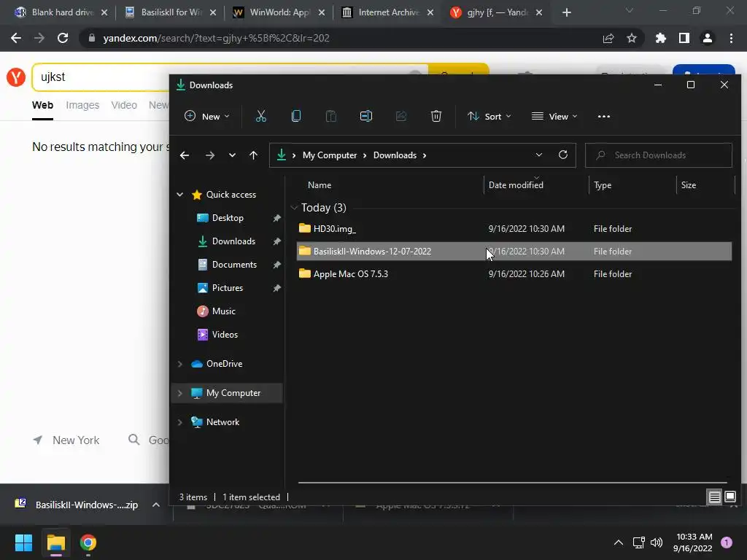The width and height of the screenshot is (747, 560).
Task: Switch to details view icon in status bar
Action: [714, 497]
